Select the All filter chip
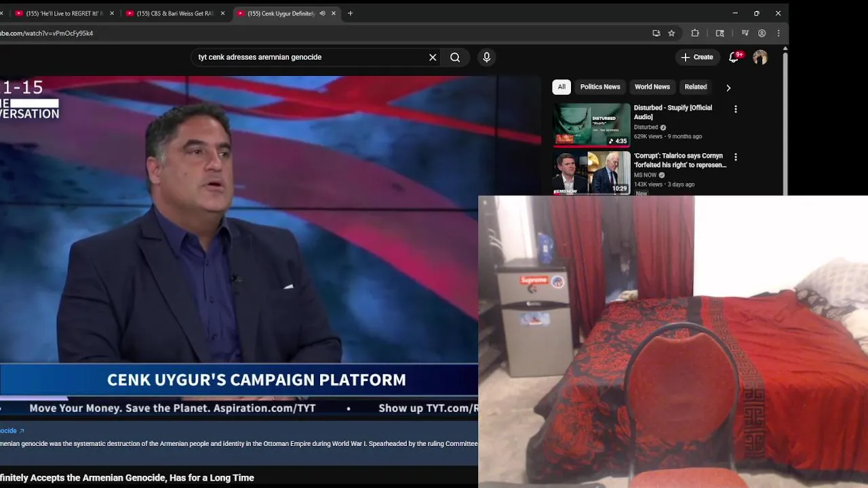 pos(561,87)
